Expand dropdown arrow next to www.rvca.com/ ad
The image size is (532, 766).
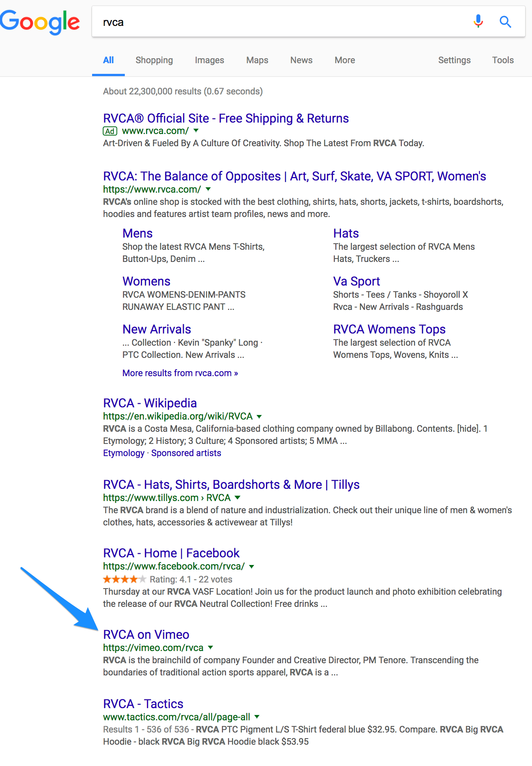point(196,131)
